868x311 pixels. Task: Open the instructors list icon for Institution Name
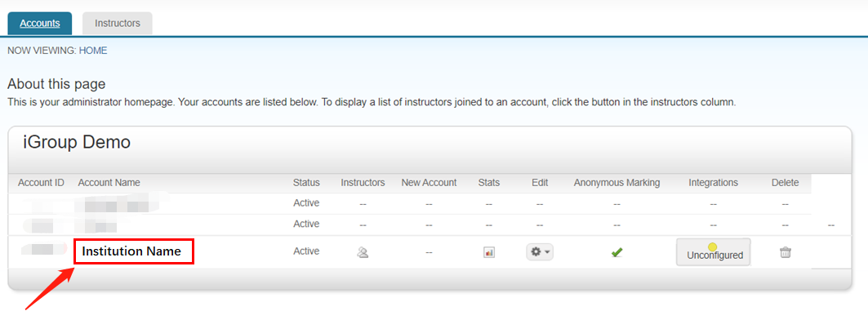363,252
